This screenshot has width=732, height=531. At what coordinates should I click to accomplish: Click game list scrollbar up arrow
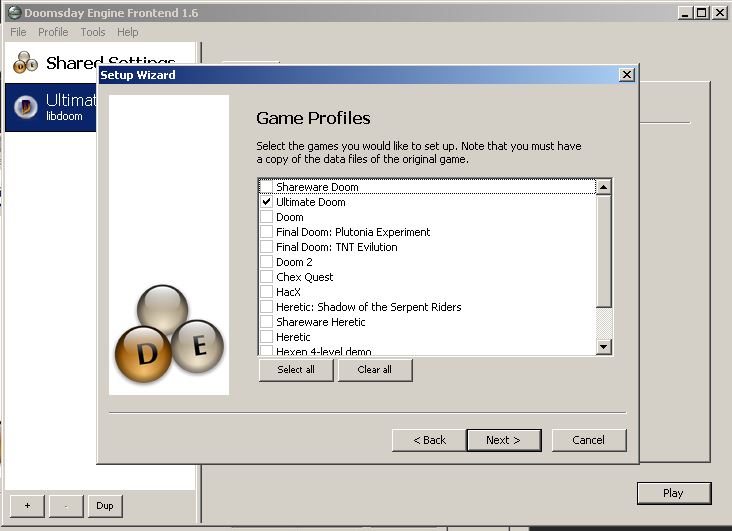coord(604,187)
